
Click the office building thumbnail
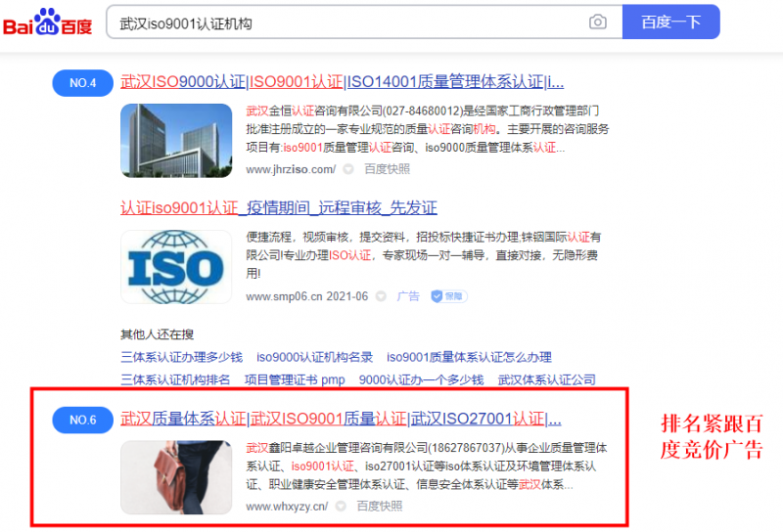[170, 141]
